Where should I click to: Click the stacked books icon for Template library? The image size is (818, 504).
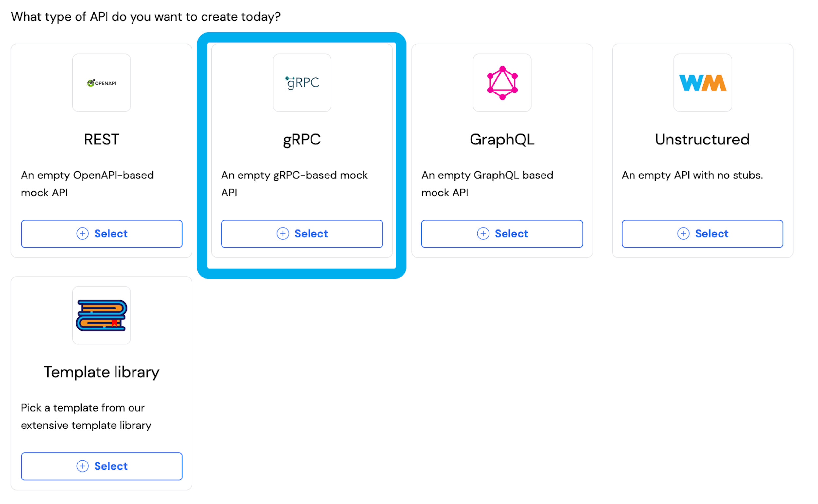[101, 315]
